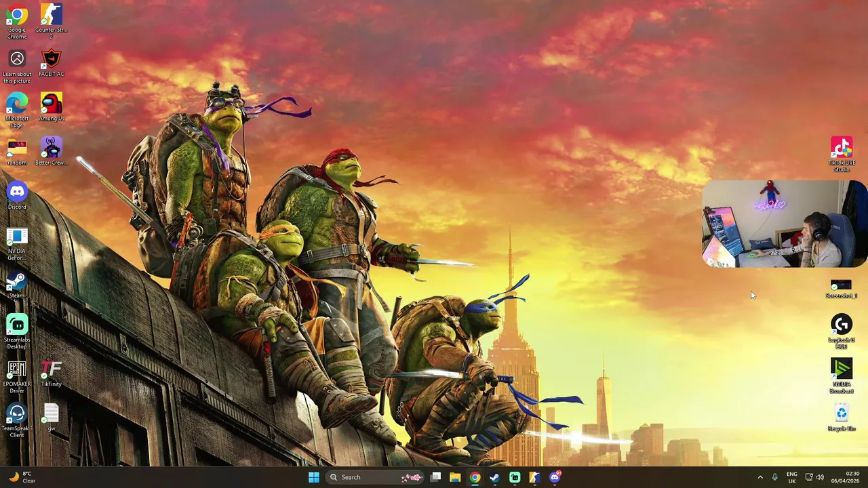The image size is (868, 488).
Task: Open the Windows Start menu
Action: (314, 477)
